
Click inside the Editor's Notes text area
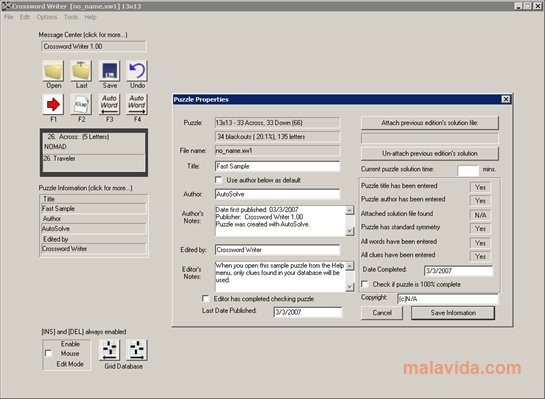coord(280,277)
